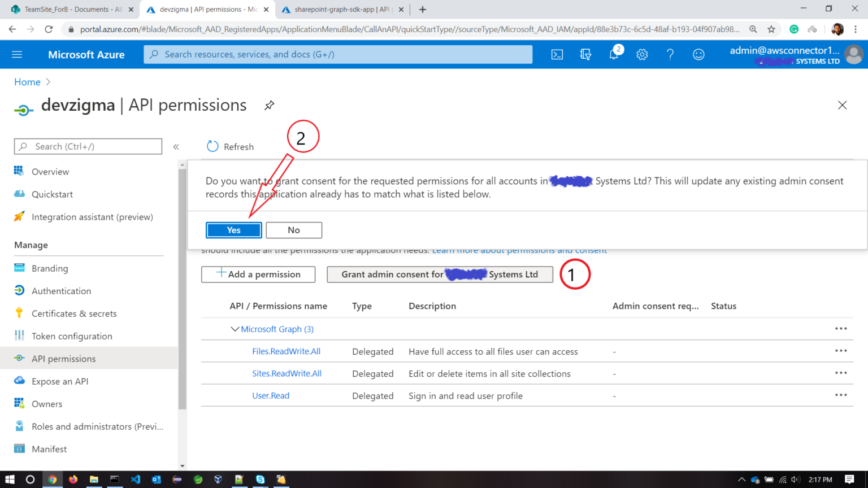
Task: Click the sidebar vertical scrollbar
Action: tap(182, 282)
